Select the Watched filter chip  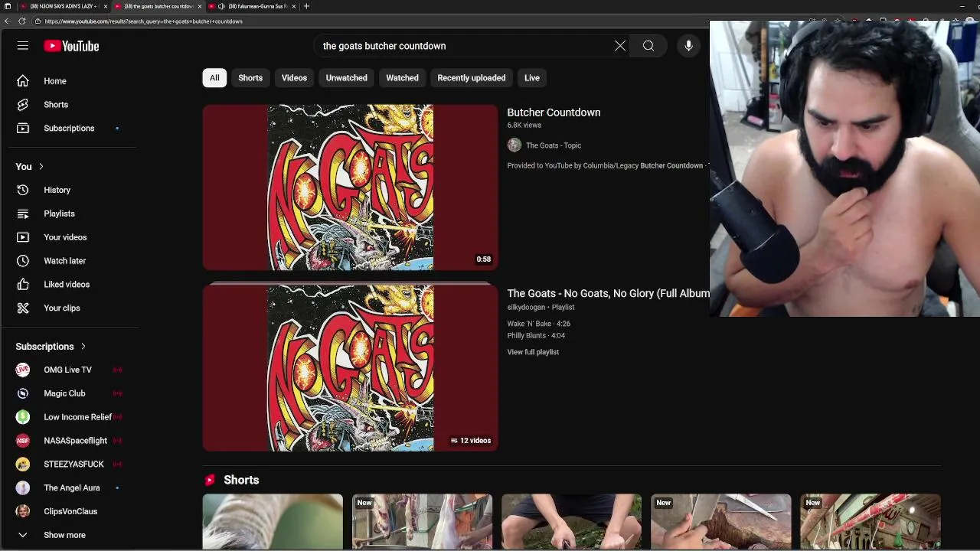coord(402,78)
